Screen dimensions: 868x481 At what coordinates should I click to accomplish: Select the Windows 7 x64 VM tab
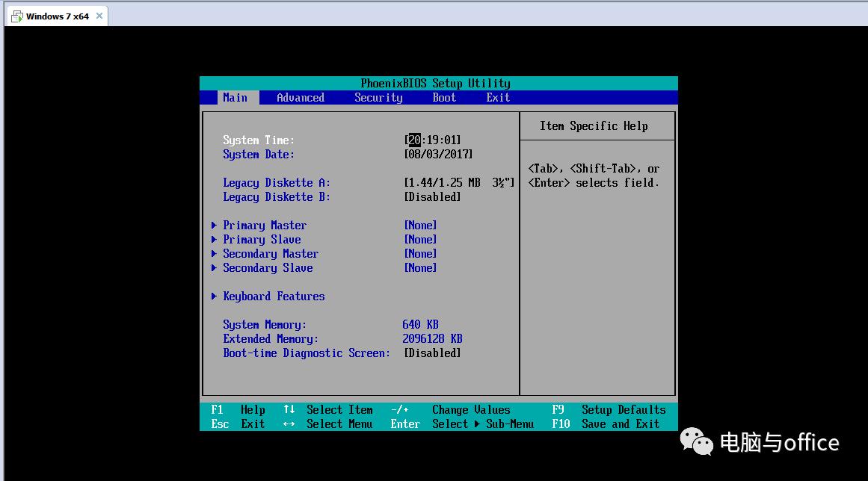(x=57, y=16)
